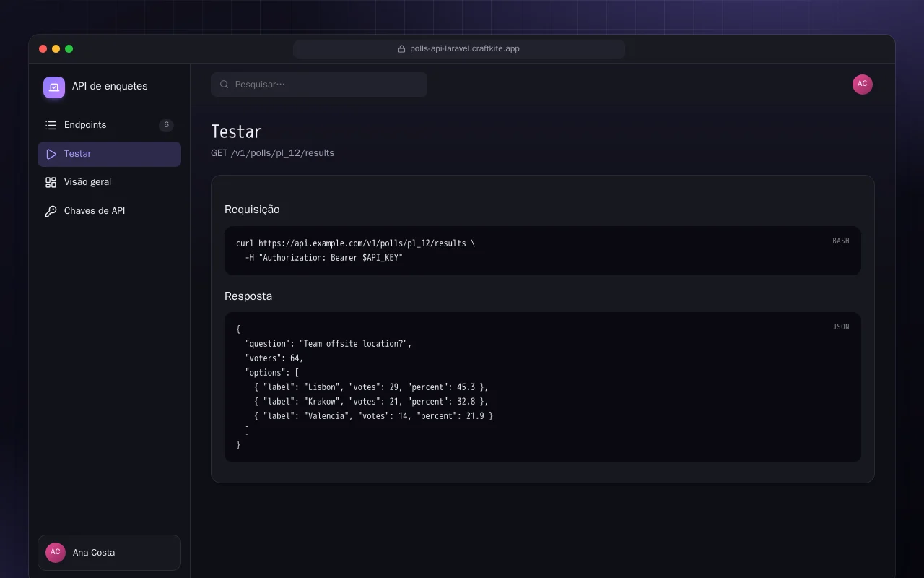The width and height of the screenshot is (924, 578).
Task: Click the Valencia option line
Action: point(373,416)
